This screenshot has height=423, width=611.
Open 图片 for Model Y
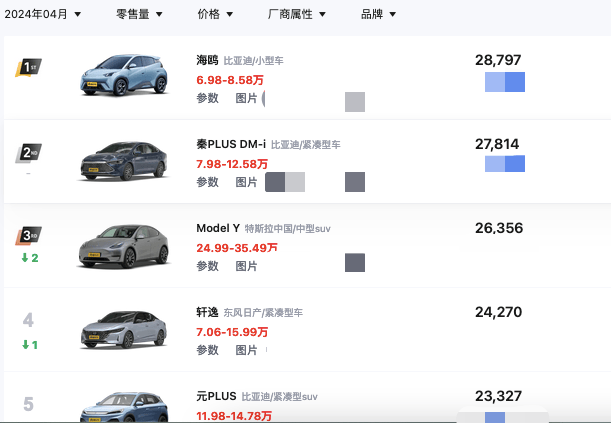click(246, 266)
